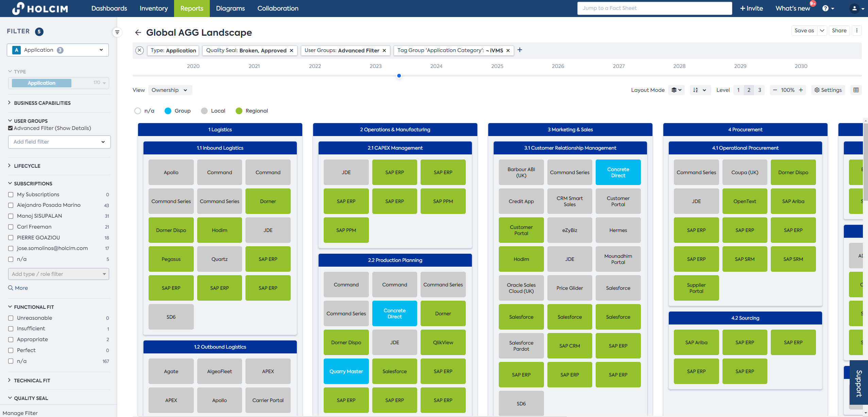Click the Invite button
868x417 pixels.
751,9
